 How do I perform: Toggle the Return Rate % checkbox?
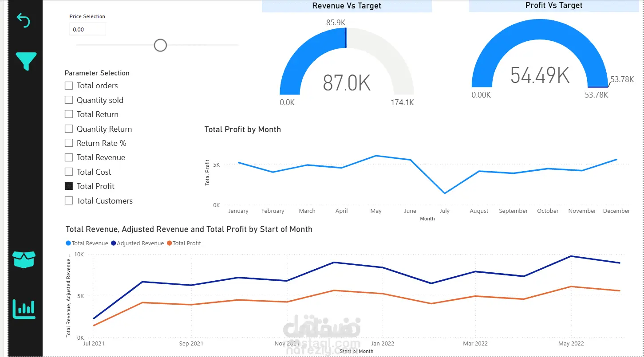click(x=69, y=143)
